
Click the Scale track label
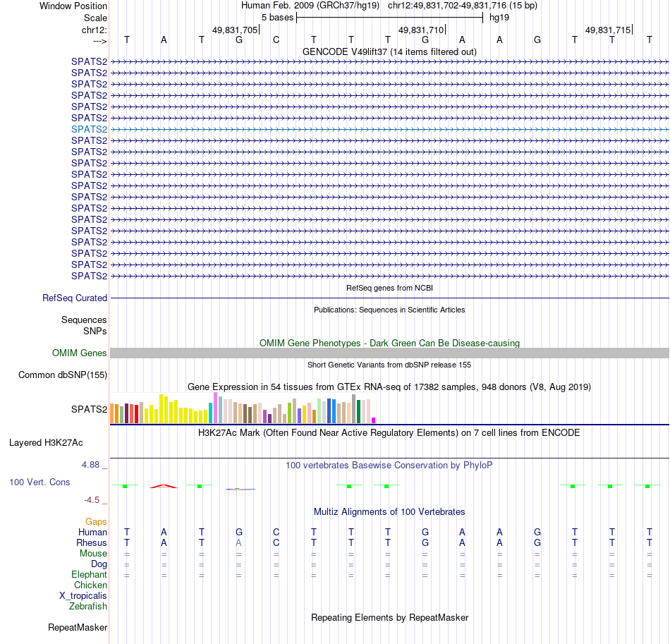coord(95,18)
